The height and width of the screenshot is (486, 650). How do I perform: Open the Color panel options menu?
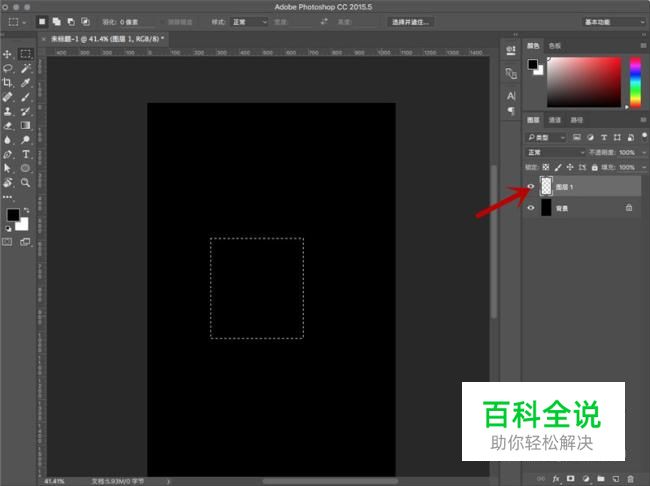[x=643, y=45]
